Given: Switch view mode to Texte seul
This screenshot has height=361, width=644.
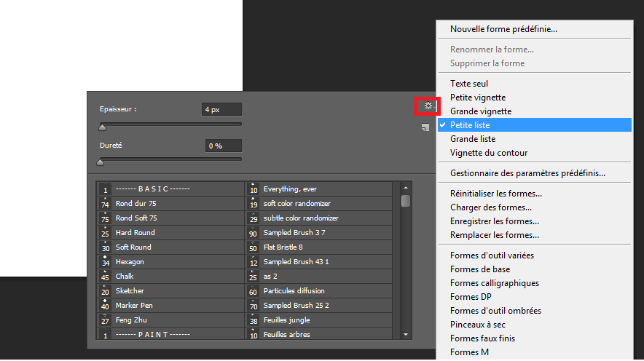Looking at the screenshot, I should [x=468, y=84].
